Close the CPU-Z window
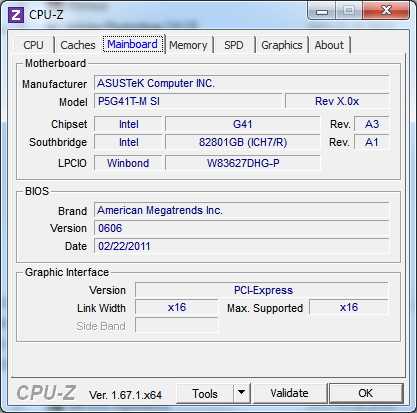 (386, 11)
